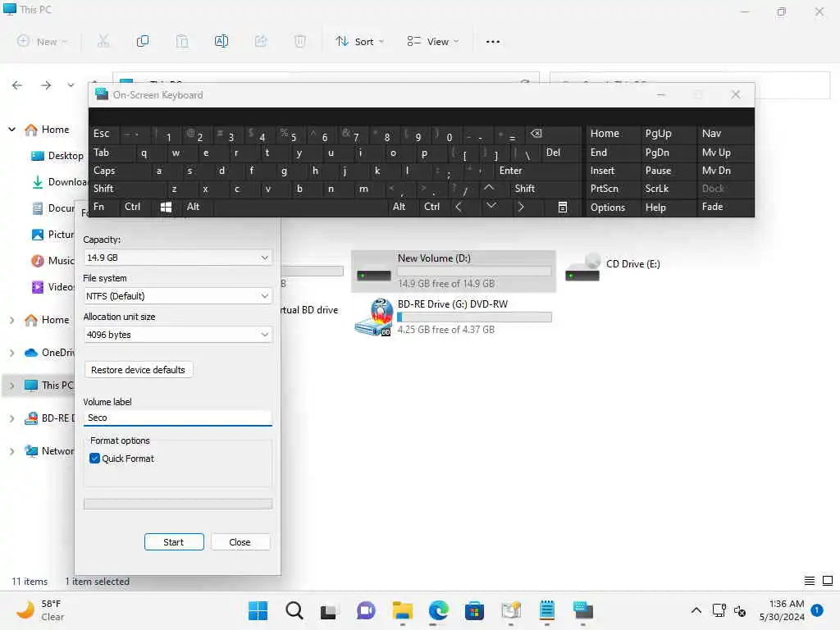The width and height of the screenshot is (840, 630).
Task: Click Close in Format dialog
Action: (x=240, y=542)
